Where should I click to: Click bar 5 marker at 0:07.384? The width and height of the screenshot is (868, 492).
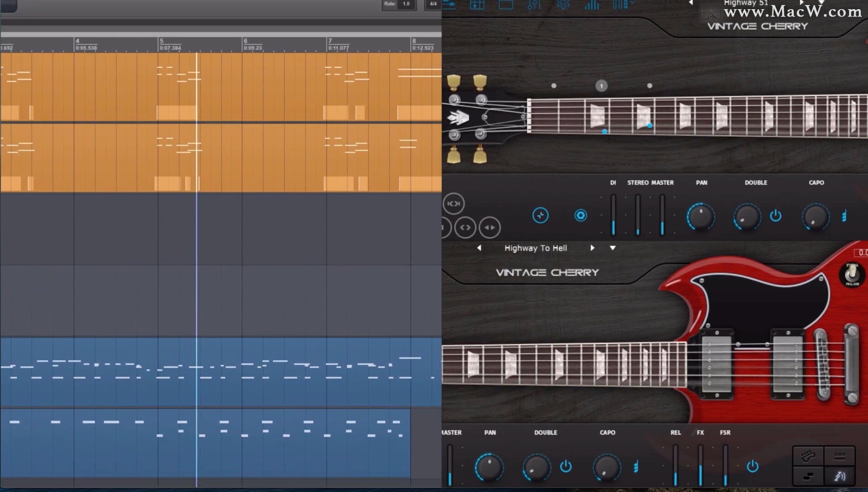[170, 44]
